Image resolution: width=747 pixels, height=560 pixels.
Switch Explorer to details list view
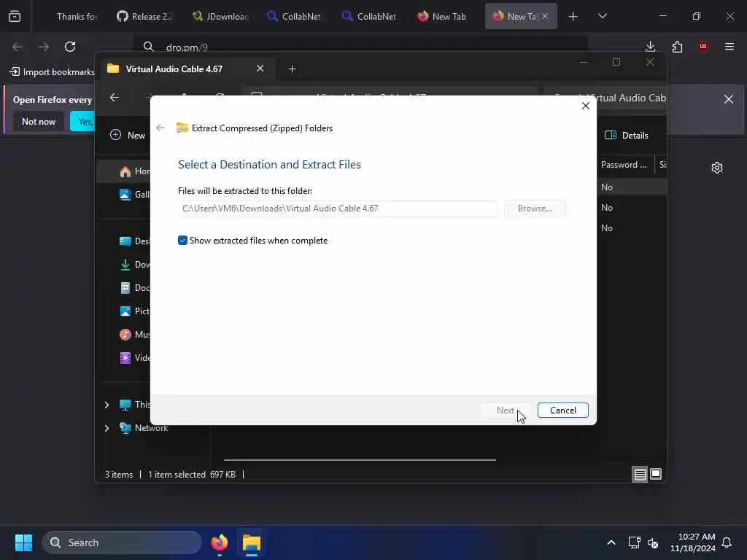point(640,474)
